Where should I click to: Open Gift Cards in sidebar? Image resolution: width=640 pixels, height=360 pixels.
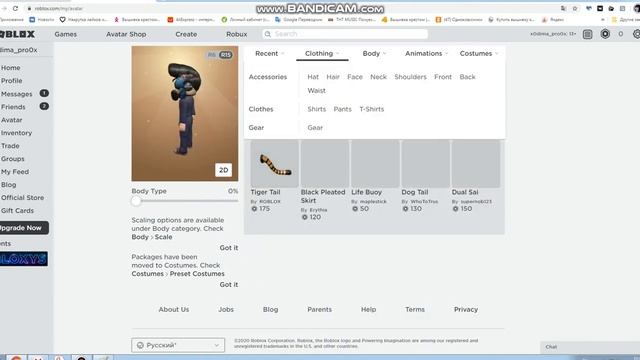point(17,211)
